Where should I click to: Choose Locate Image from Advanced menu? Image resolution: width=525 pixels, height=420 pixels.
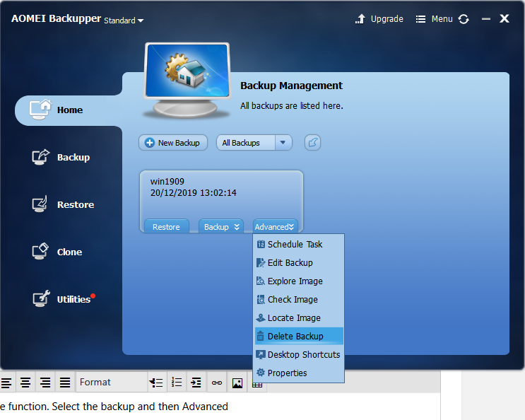pos(299,318)
